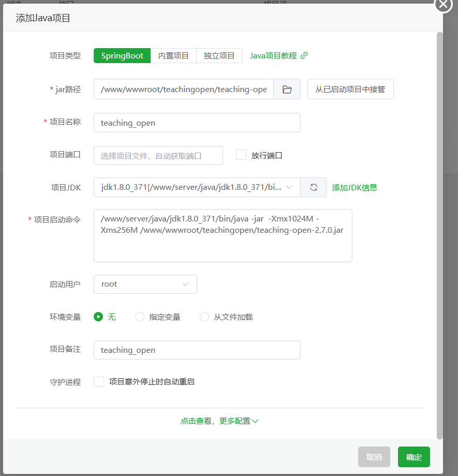Select the 指定变量 radio option
Viewport: 458px width, 476px height.
click(x=140, y=317)
